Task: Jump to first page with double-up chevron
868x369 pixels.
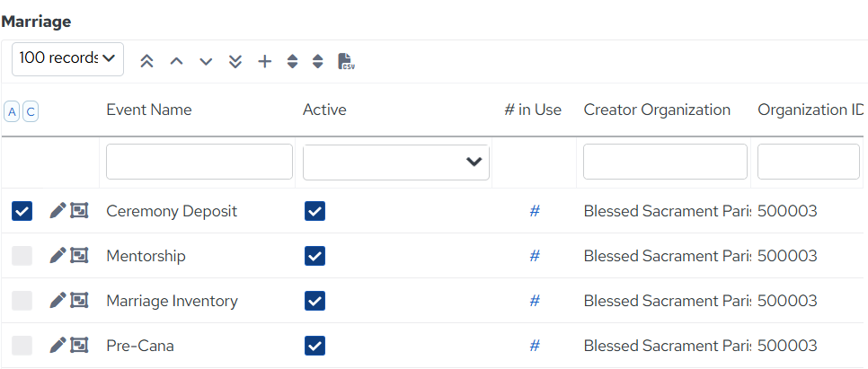Action: coord(146,61)
